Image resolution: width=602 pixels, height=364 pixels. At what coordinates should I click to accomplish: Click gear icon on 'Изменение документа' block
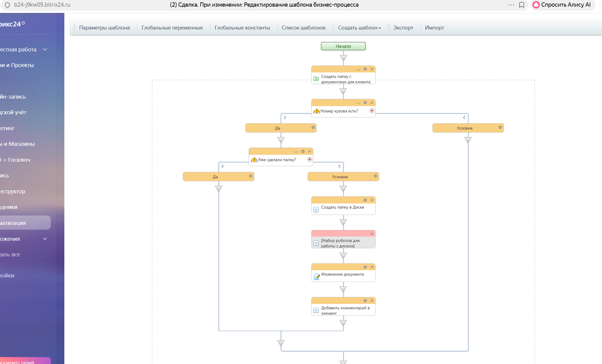[x=365, y=267]
